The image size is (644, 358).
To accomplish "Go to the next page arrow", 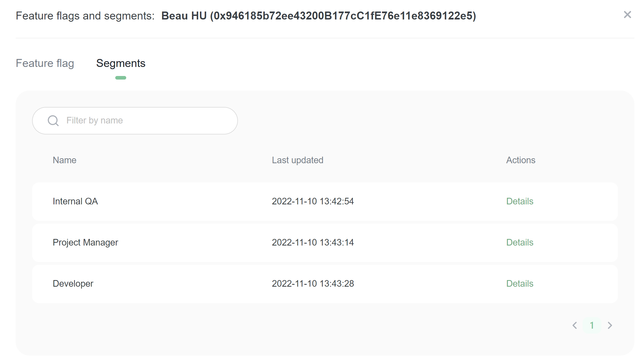I will tap(610, 325).
